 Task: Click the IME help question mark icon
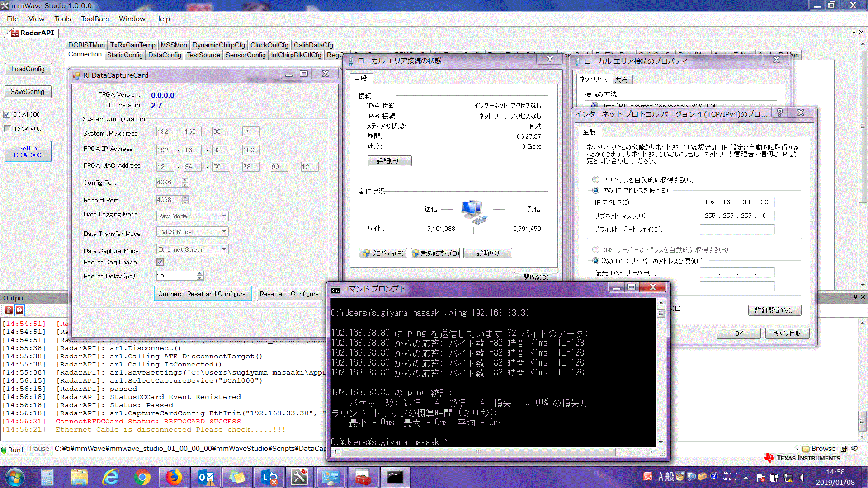click(x=714, y=476)
